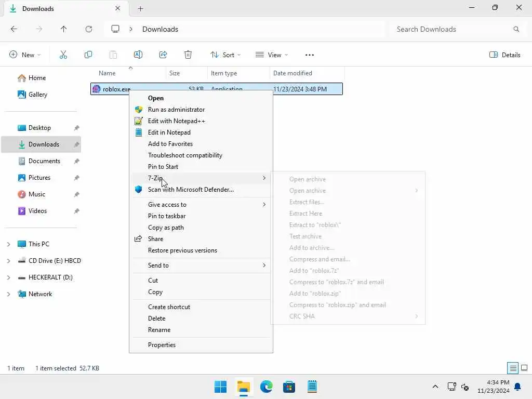Click the search magnifier icon
The height and width of the screenshot is (399, 532).
(516, 29)
